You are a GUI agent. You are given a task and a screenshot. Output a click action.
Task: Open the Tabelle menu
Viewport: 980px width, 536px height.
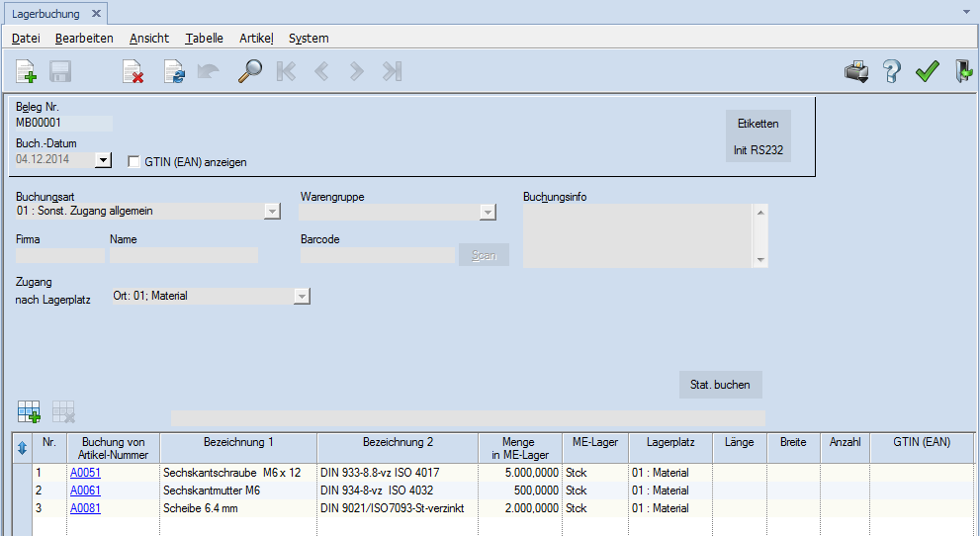204,38
